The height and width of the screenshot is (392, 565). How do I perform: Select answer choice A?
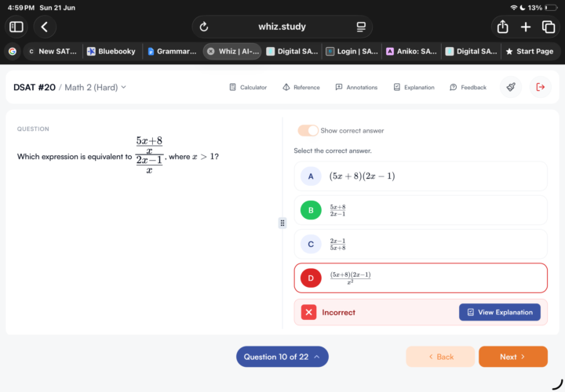[x=421, y=176]
